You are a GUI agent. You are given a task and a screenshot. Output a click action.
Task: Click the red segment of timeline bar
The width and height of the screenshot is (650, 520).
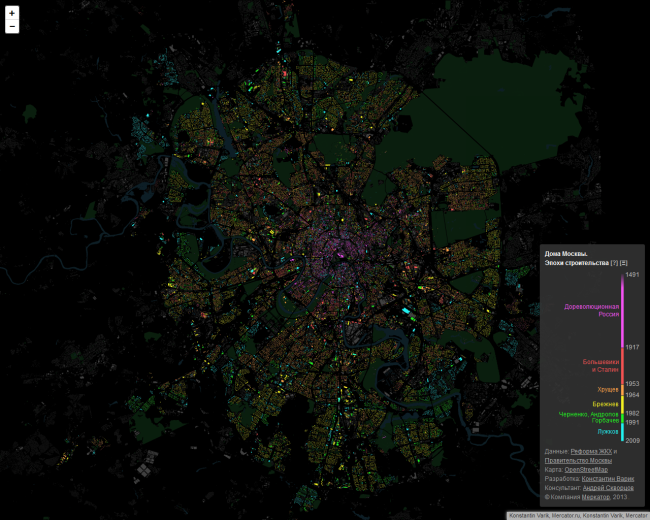(x=623, y=365)
